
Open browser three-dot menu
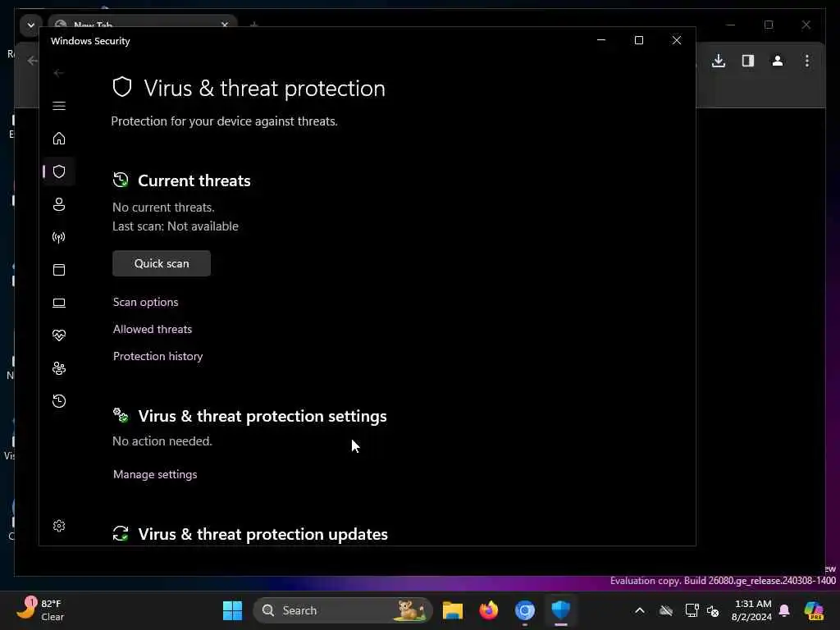807,61
